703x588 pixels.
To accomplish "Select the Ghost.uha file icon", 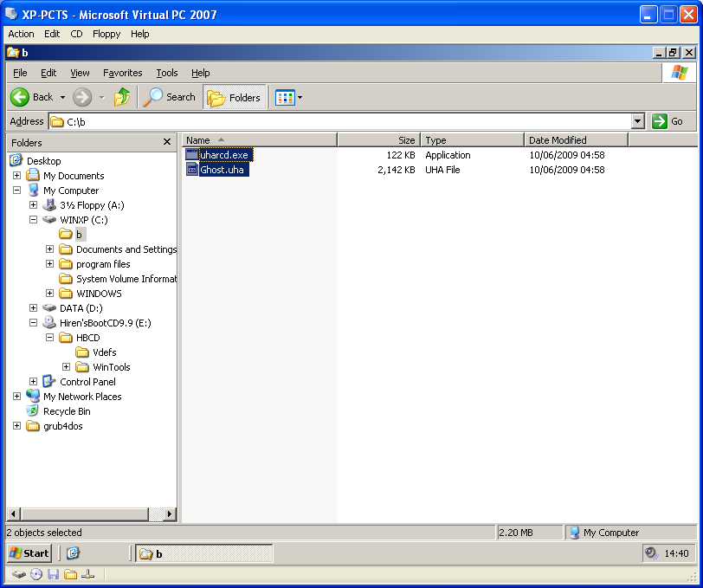I will 192,170.
